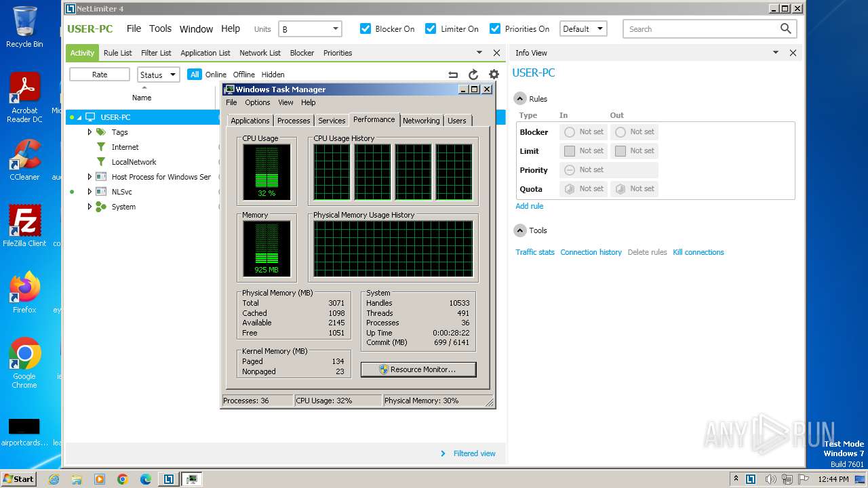868x488 pixels.
Task: Click Task Manager icon in taskbar
Action: (192, 479)
